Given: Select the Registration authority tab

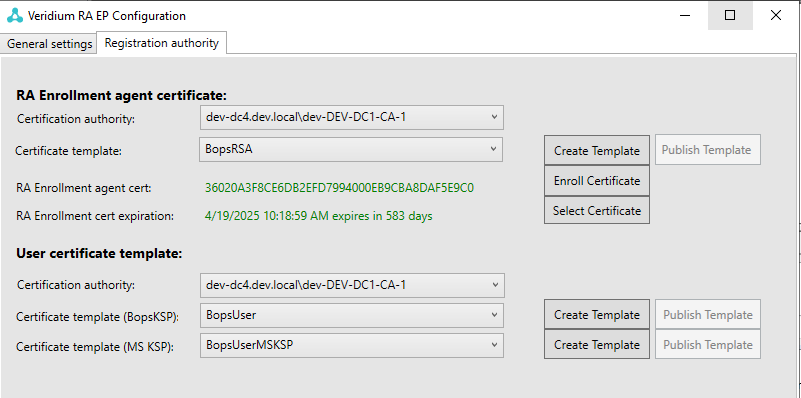Looking at the screenshot, I should click(x=161, y=43).
